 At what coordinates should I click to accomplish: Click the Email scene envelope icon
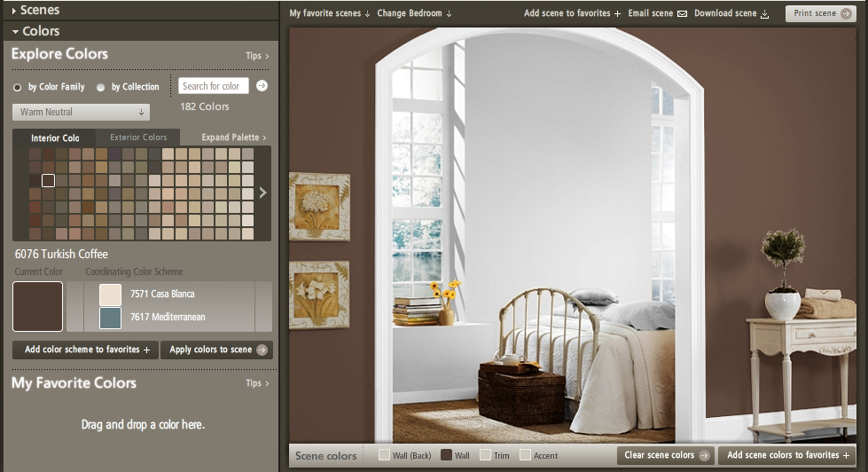tap(682, 14)
